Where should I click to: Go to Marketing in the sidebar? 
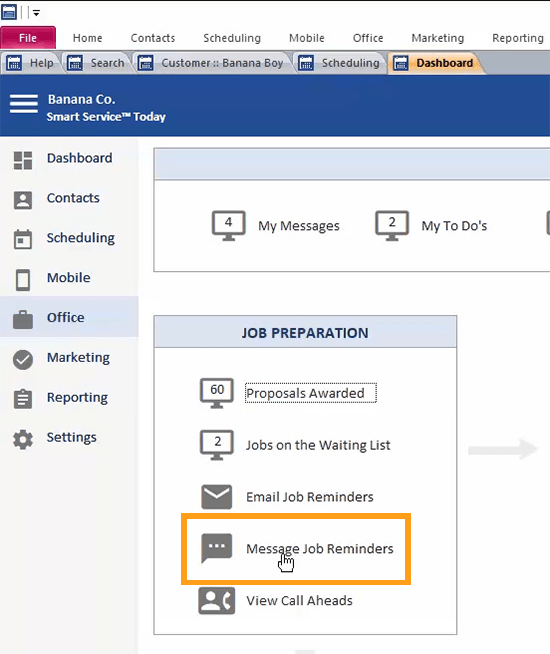point(78,357)
